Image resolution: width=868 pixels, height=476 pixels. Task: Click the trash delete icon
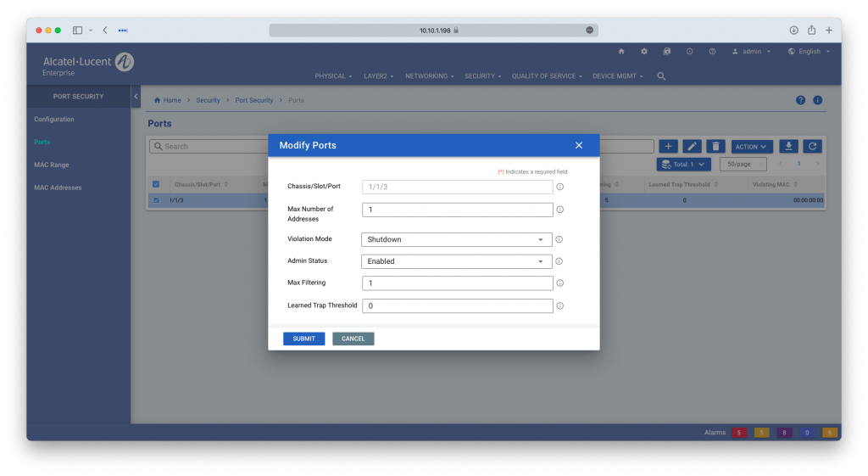click(715, 147)
